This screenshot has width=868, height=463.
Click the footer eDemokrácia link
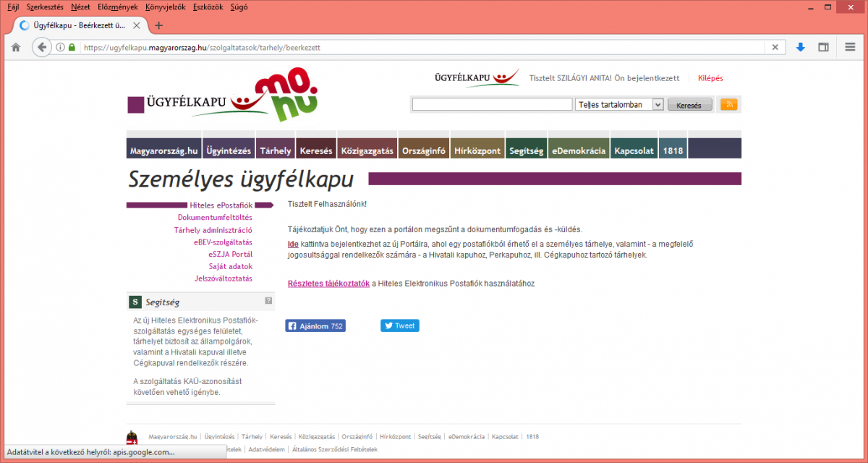pos(466,437)
